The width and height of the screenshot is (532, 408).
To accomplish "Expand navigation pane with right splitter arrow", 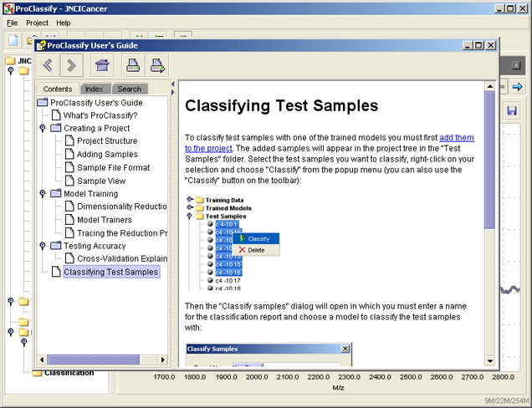I will (173, 92).
